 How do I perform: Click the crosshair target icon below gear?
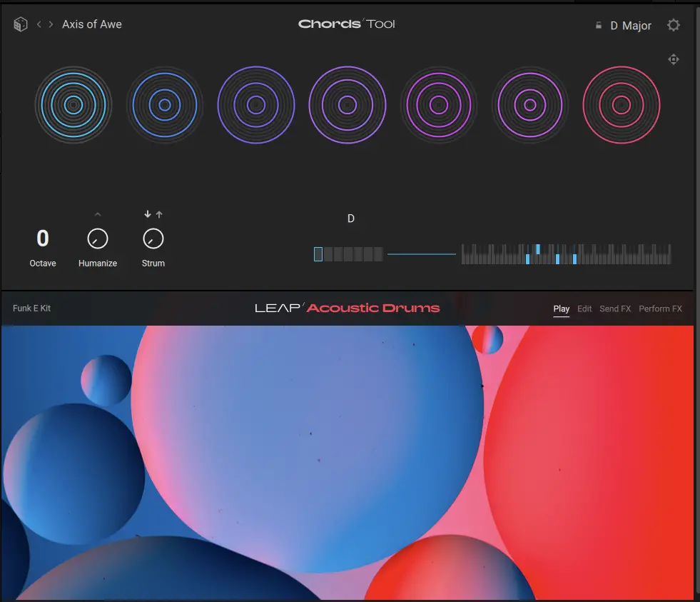point(673,59)
